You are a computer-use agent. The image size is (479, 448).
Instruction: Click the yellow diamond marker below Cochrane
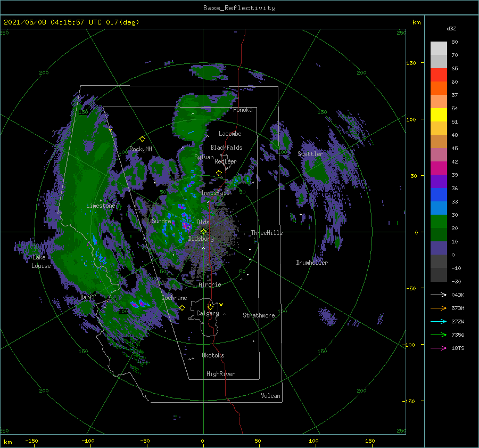(183, 308)
